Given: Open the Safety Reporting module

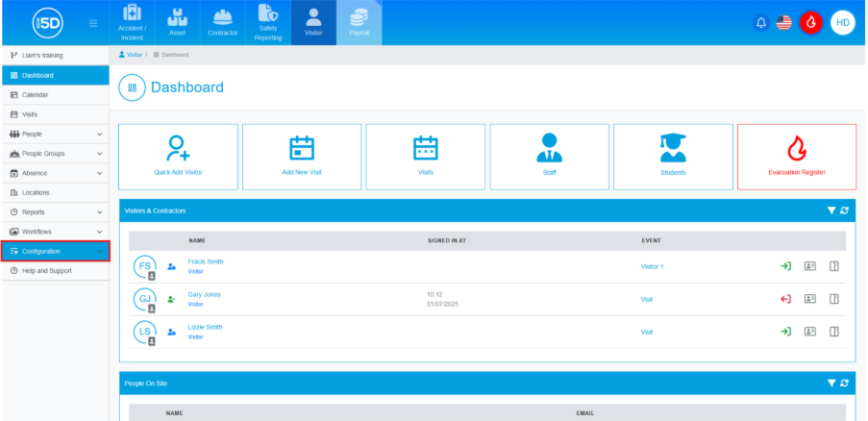Looking at the screenshot, I should 268,23.
